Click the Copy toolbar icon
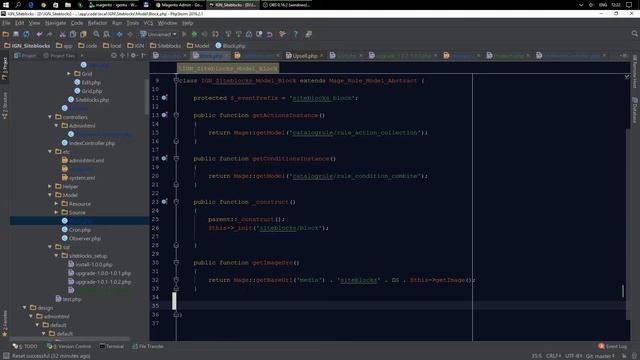The height and width of the screenshot is (360, 640). click(73, 34)
